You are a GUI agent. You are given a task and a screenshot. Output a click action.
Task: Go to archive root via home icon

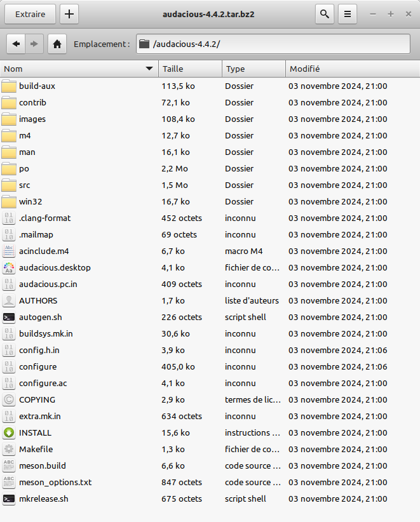[x=57, y=44]
